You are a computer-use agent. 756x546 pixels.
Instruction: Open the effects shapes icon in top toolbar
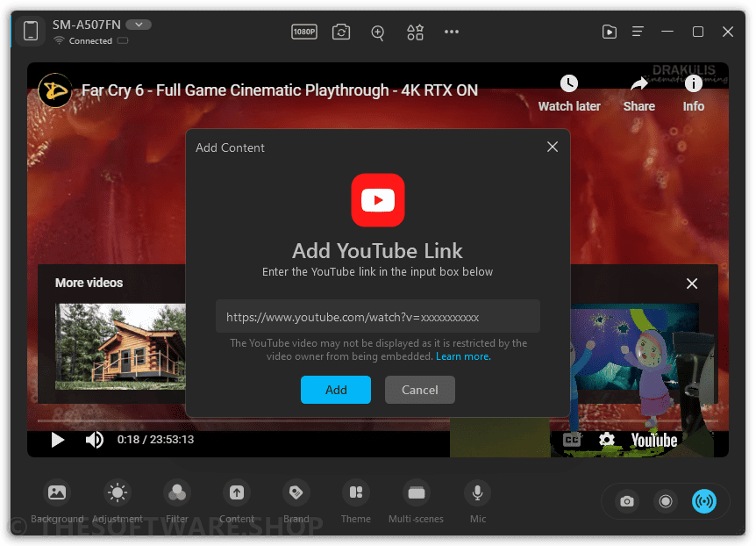click(415, 32)
